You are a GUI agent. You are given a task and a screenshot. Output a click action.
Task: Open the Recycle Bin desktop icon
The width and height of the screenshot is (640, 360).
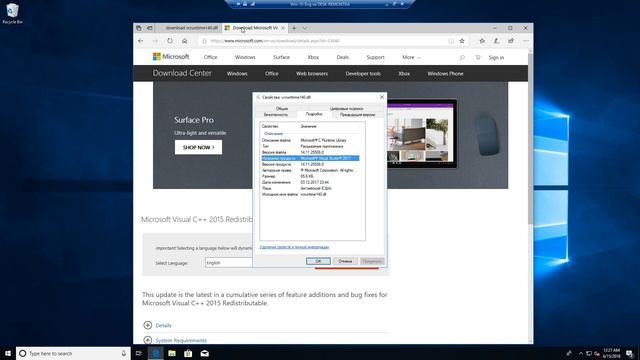12,13
